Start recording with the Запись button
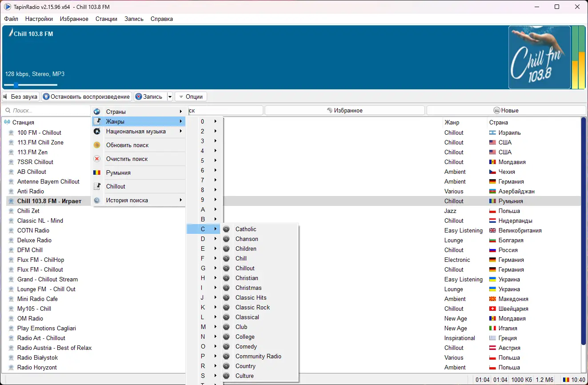 150,96
